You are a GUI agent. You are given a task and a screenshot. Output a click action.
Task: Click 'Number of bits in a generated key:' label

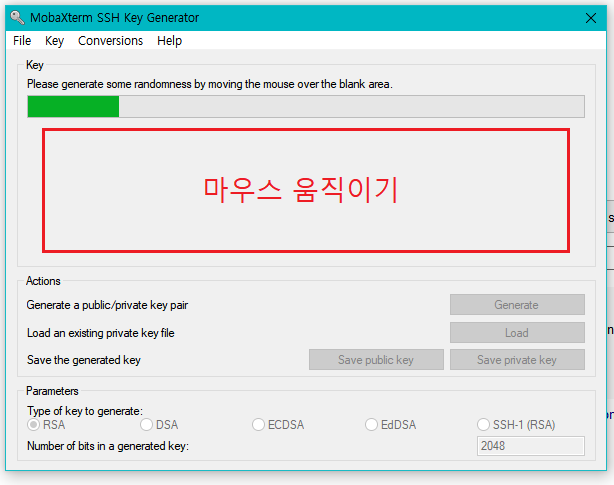point(108,446)
